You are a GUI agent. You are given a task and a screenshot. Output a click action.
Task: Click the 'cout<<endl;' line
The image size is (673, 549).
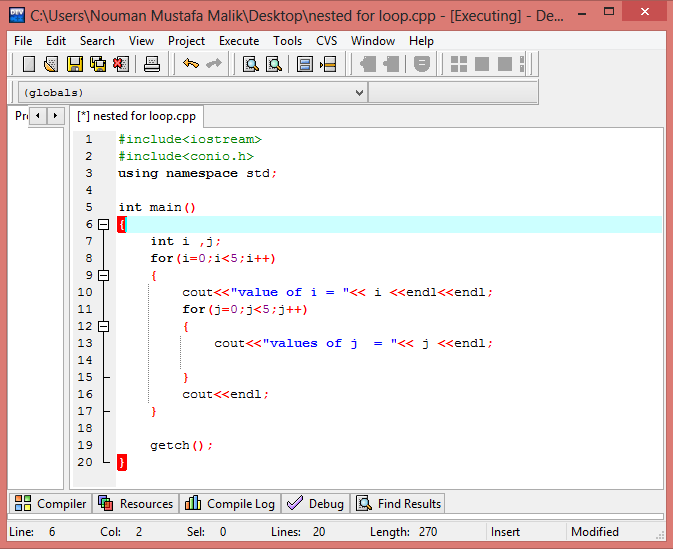click(225, 394)
